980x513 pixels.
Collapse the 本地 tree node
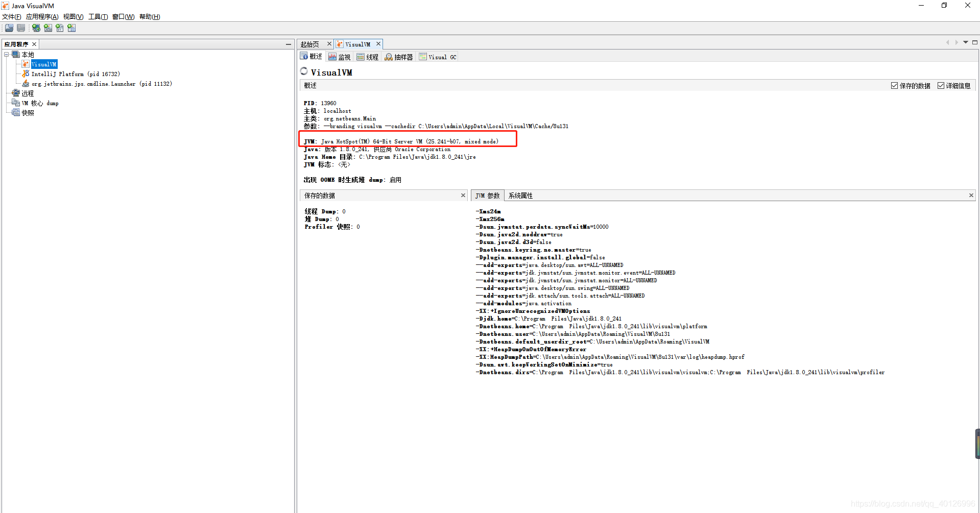7,55
